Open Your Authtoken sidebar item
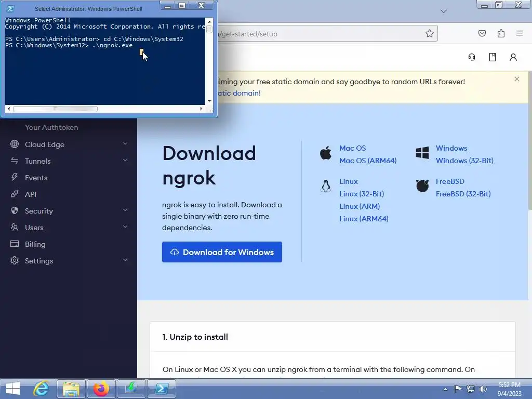Screen dimensions: 532x399 pos(51,127)
